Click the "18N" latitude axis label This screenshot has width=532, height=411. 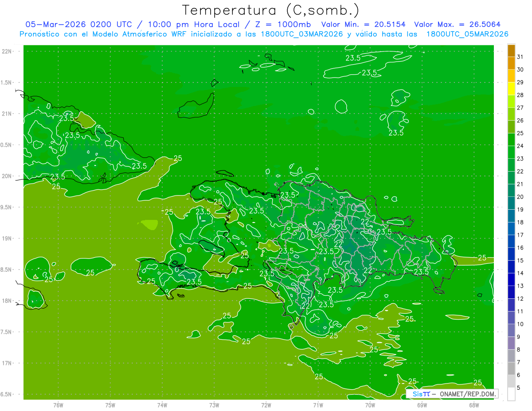tap(6, 301)
